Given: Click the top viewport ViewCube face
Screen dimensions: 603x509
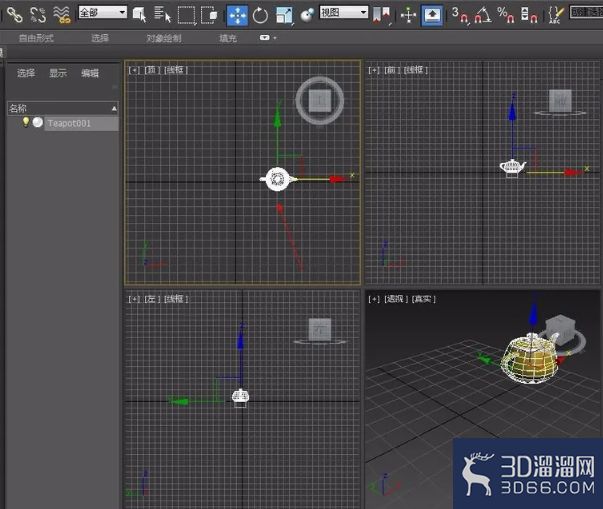Looking at the screenshot, I should tap(320, 101).
